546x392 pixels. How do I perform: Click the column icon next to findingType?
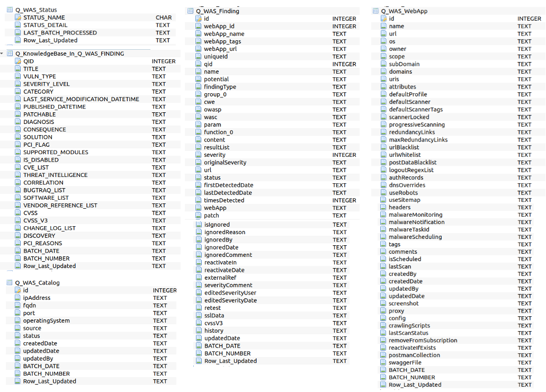pos(199,87)
